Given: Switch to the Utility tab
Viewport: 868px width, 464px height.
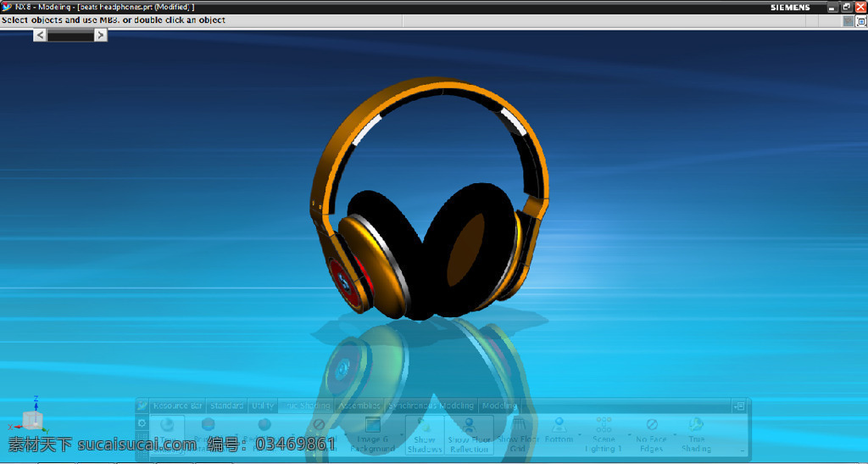Looking at the screenshot, I should (263, 405).
